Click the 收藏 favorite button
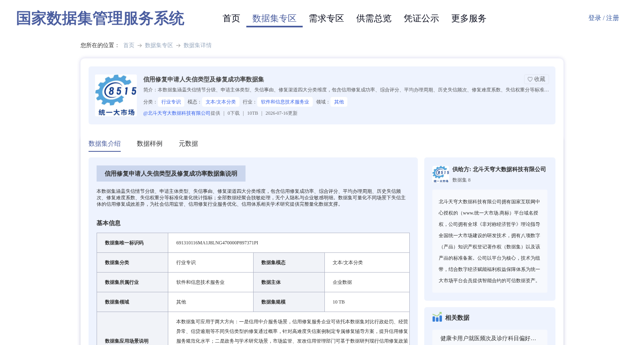 tap(537, 79)
